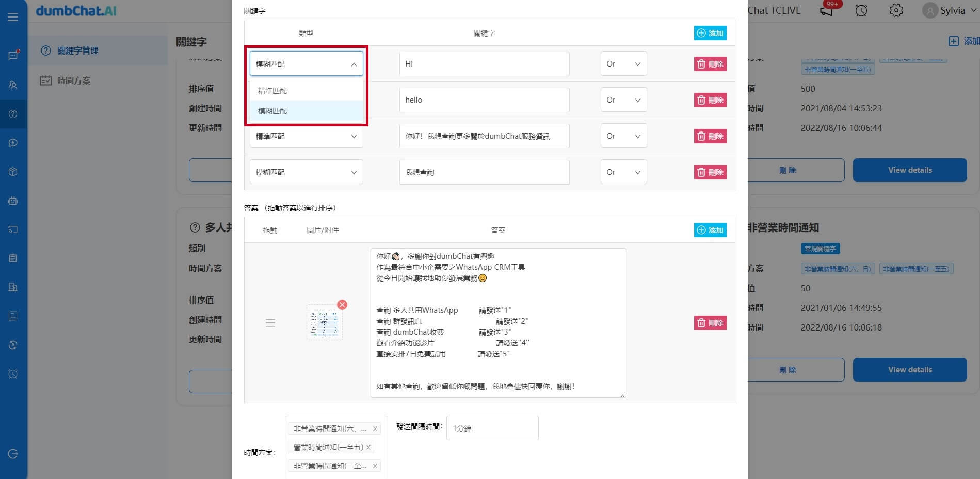Open Sylvia user account menu
980x479 pixels.
pos(950,10)
